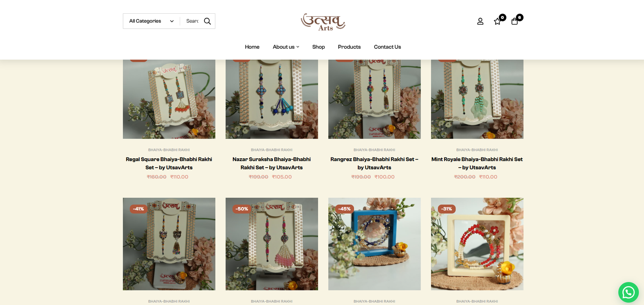Open Nazar Suraksha Bhaiya-Bhabhi Rakhi Set link
This screenshot has width=644, height=305.
coord(271,163)
